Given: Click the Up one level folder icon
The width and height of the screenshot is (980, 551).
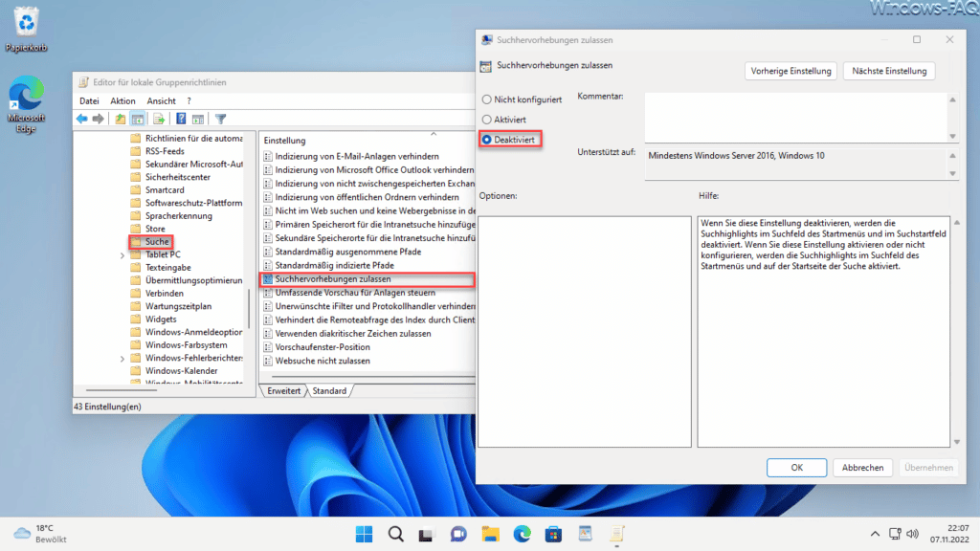Looking at the screenshot, I should point(120,119).
